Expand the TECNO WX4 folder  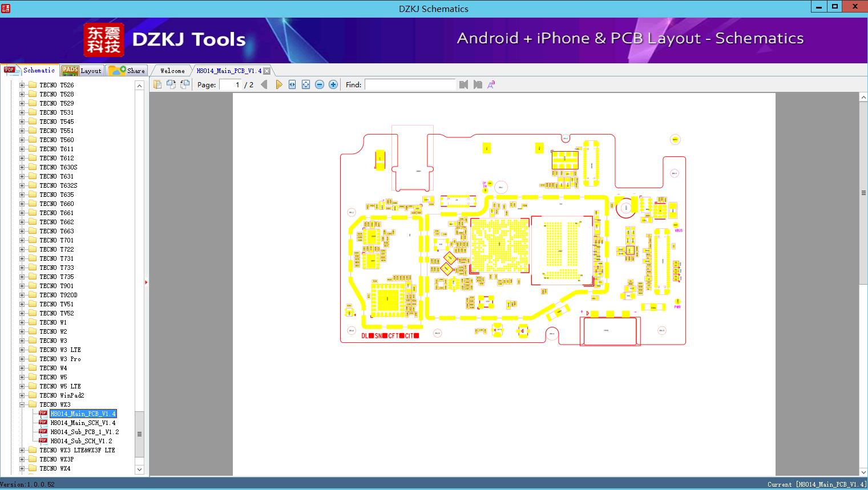click(x=22, y=468)
